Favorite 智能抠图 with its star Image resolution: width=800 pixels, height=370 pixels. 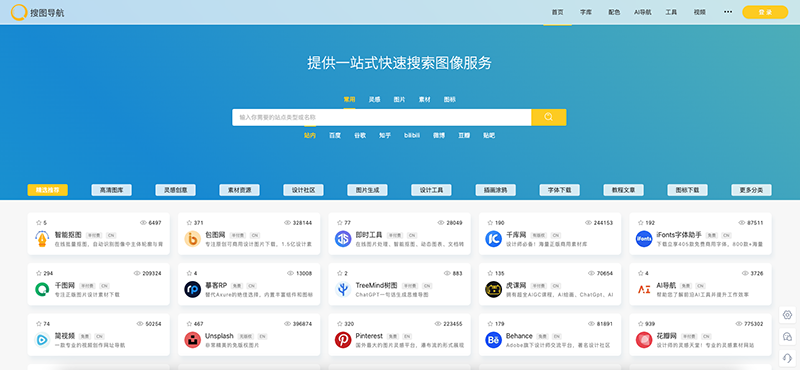[x=39, y=223]
